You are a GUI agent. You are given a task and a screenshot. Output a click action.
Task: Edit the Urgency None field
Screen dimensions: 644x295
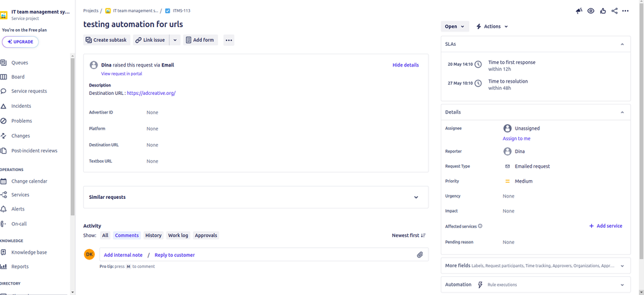tap(508, 196)
